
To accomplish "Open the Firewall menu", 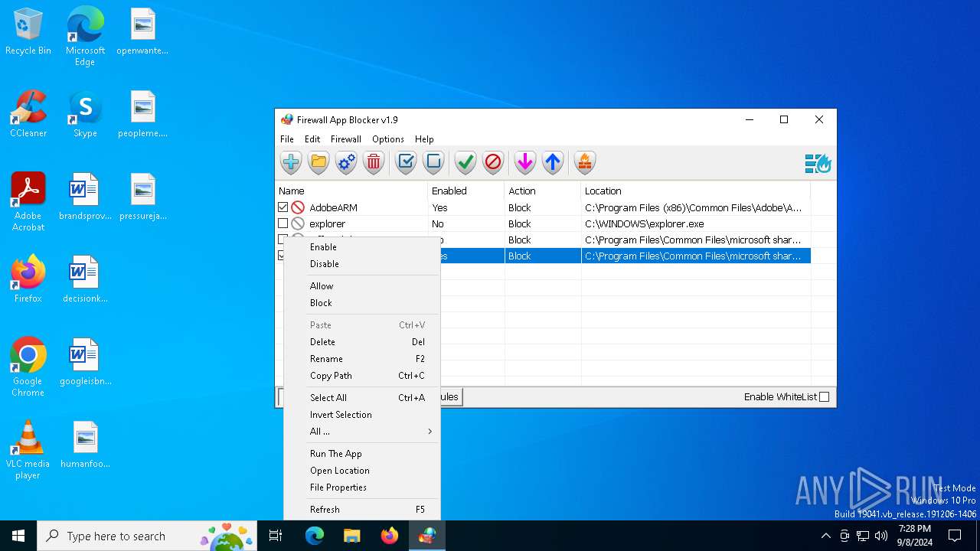I will pos(346,139).
